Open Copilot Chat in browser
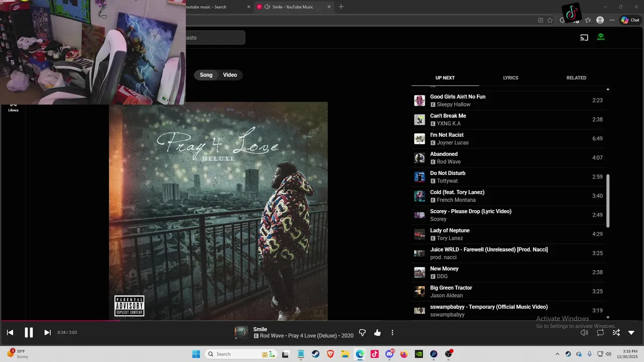This screenshot has height=362, width=644. pos(629,20)
